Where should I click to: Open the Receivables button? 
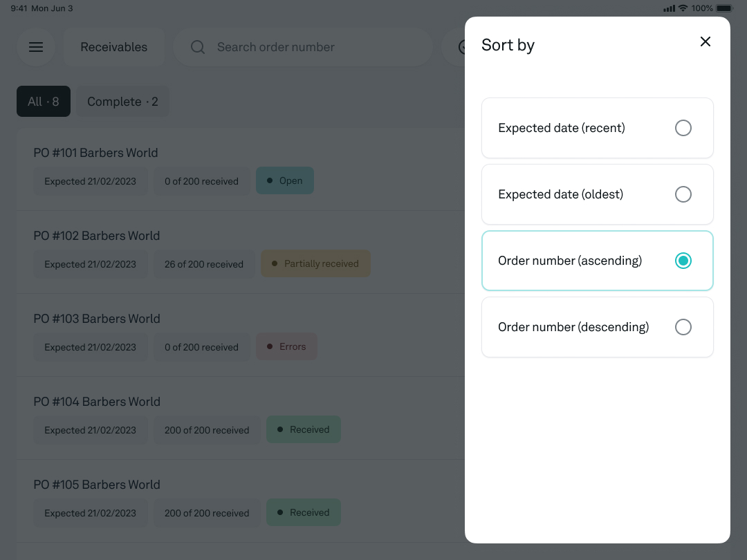(x=114, y=47)
